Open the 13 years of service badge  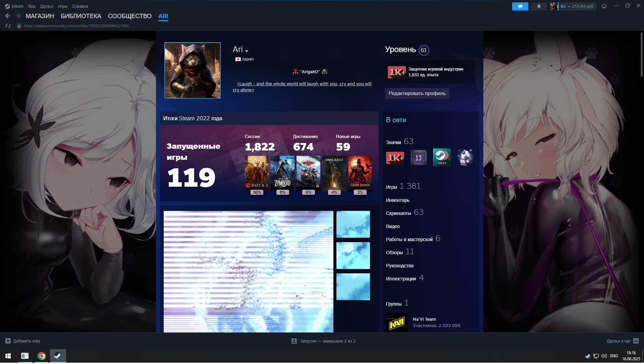[419, 157]
